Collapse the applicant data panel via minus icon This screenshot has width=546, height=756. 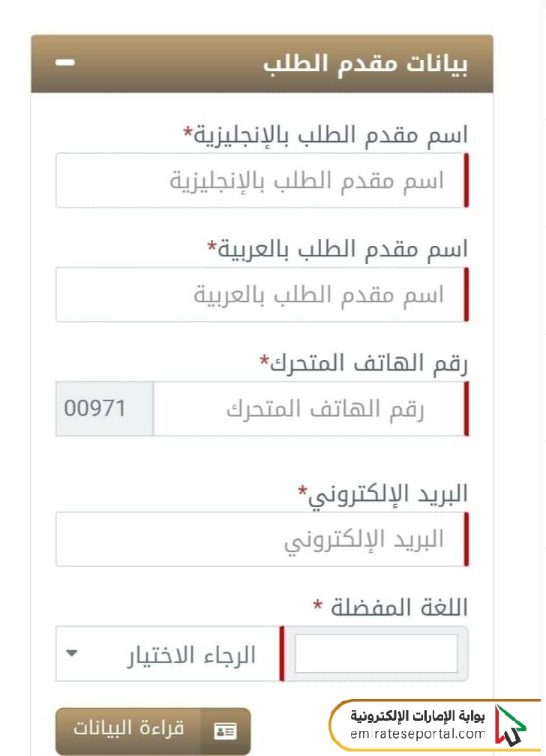pyautogui.click(x=65, y=62)
